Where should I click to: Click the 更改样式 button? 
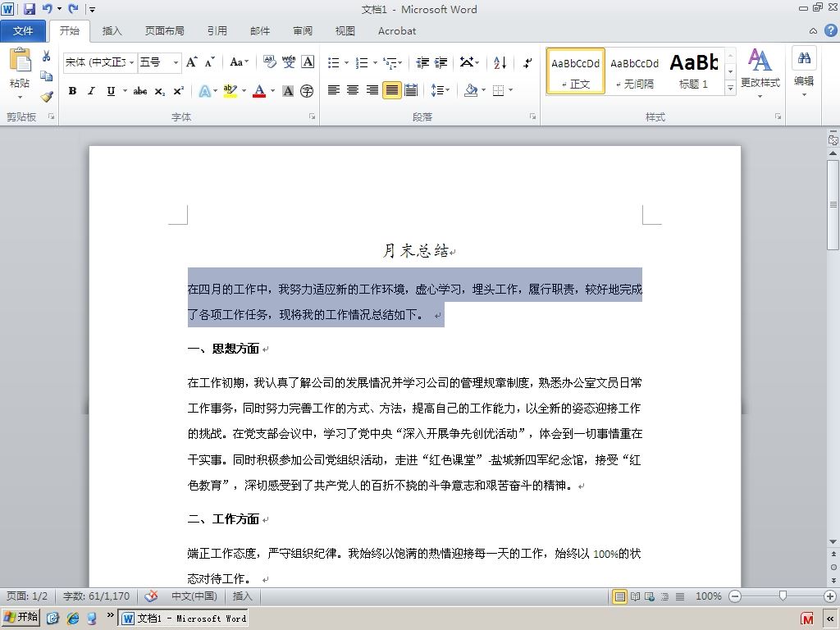[760, 73]
